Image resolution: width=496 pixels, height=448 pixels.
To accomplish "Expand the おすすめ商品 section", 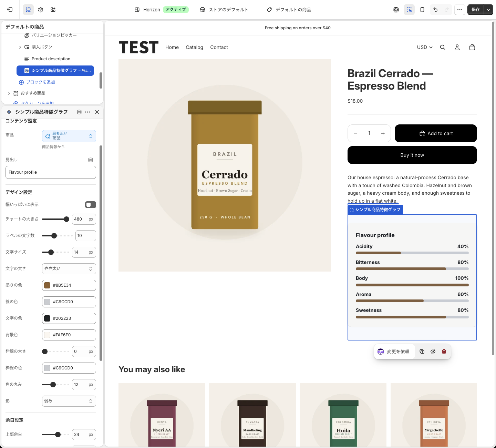I will point(9,93).
